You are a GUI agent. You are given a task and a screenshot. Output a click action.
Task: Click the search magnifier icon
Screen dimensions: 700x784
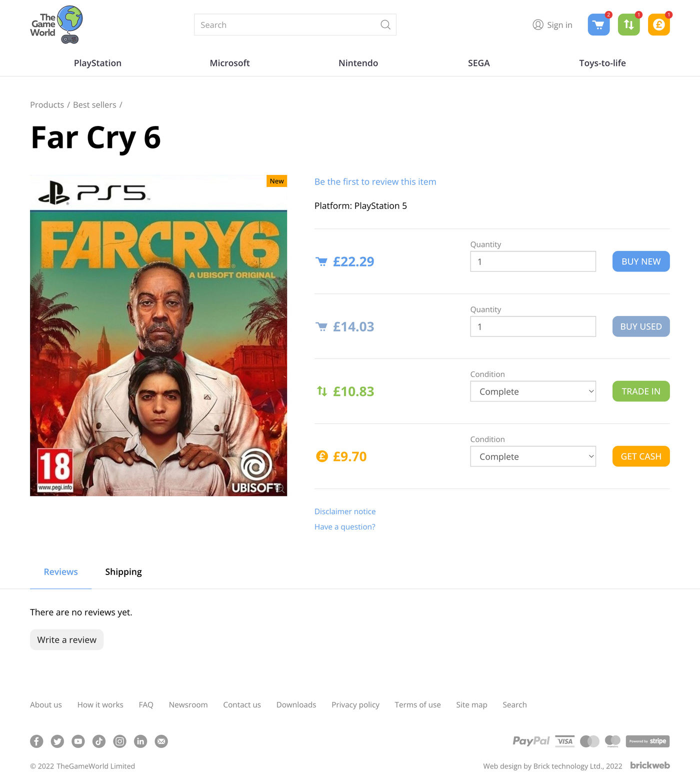click(x=385, y=24)
